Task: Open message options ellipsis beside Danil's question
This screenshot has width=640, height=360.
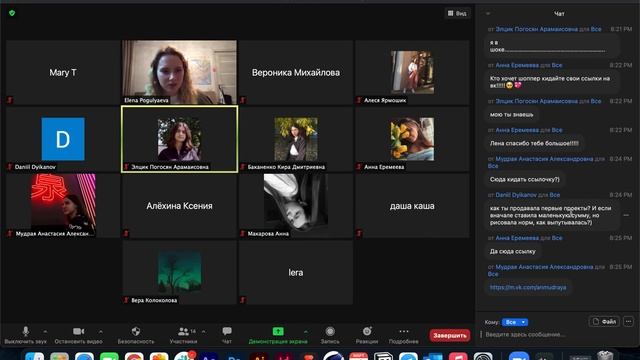Action: point(626,215)
